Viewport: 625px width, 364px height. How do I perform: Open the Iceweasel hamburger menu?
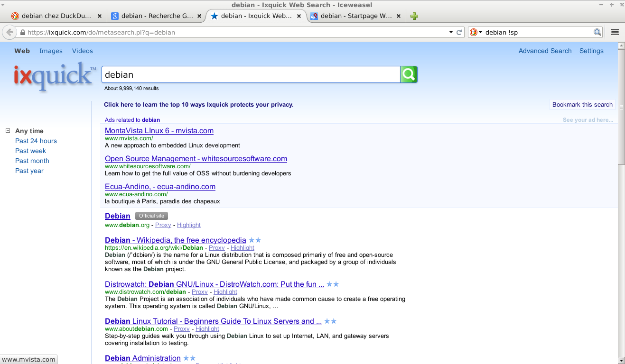(x=615, y=32)
